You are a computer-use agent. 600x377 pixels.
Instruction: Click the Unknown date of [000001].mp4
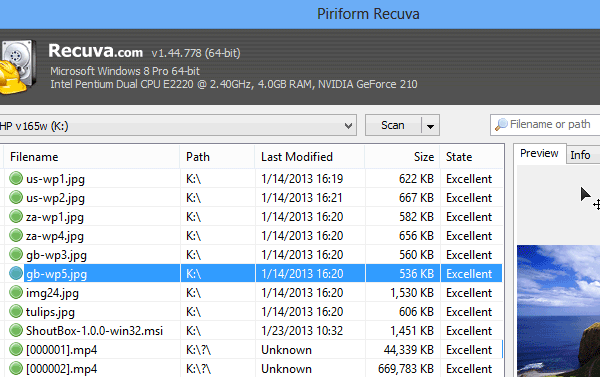287,350
